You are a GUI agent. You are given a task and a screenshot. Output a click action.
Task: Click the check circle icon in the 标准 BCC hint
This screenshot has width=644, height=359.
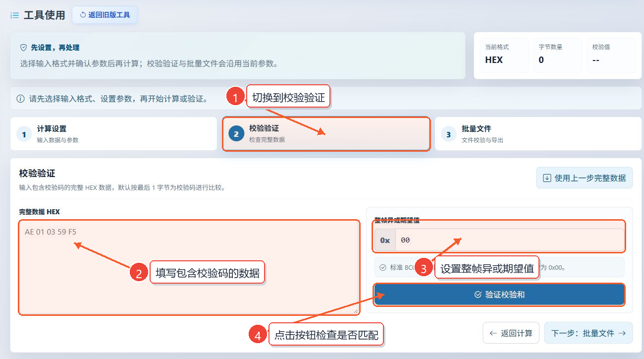click(383, 268)
